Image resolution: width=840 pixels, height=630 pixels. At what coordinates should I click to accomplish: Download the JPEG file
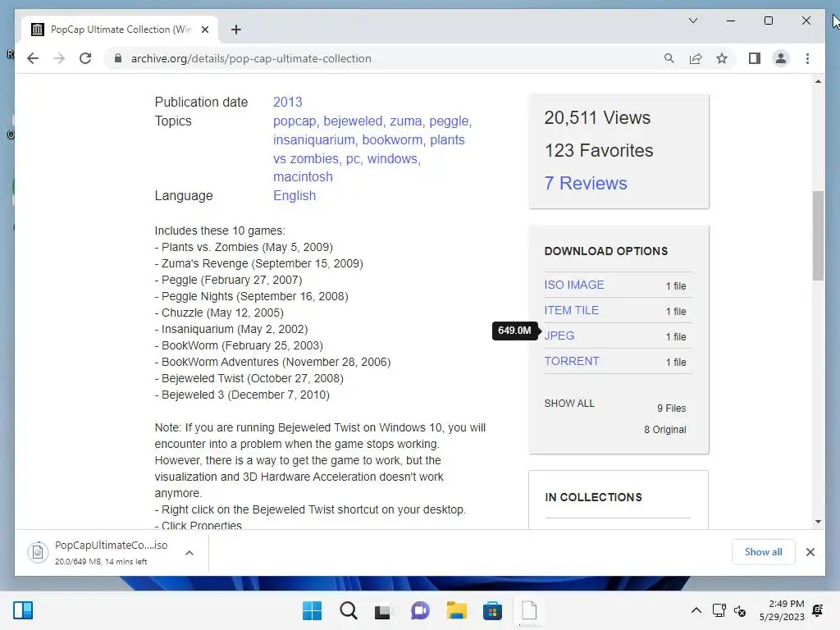point(559,336)
